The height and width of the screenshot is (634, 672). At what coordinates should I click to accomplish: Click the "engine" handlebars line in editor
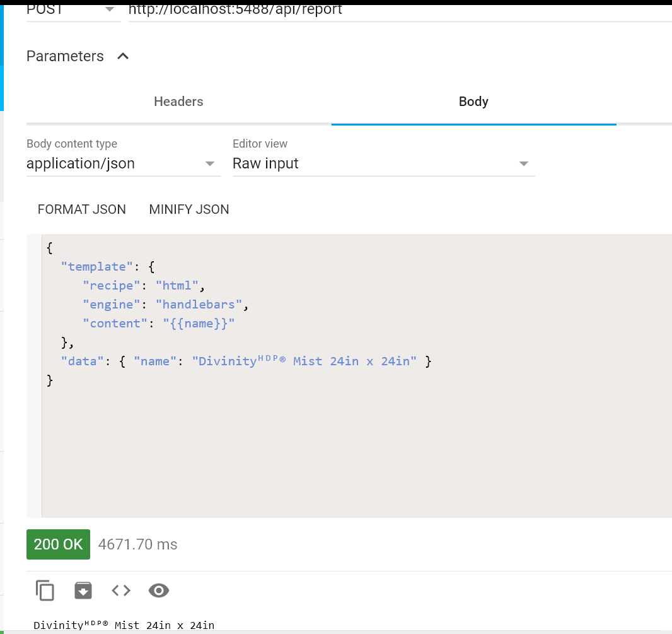166,305
